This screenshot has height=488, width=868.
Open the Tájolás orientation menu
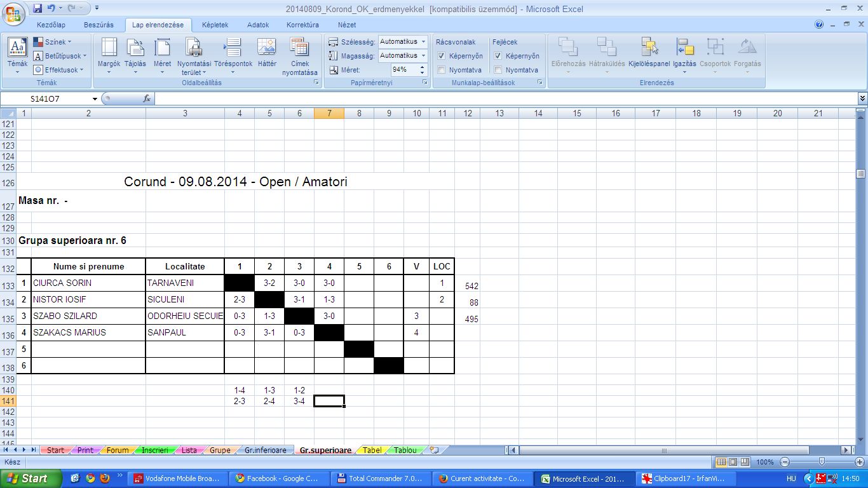pos(135,55)
